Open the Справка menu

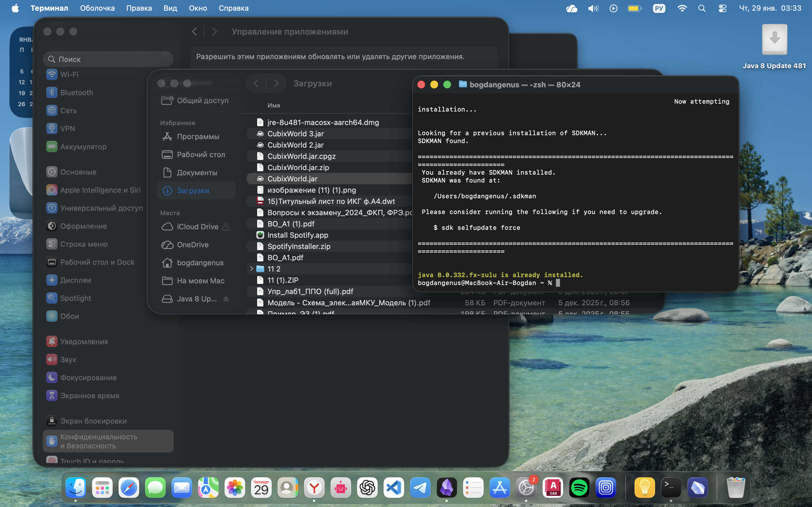point(233,8)
